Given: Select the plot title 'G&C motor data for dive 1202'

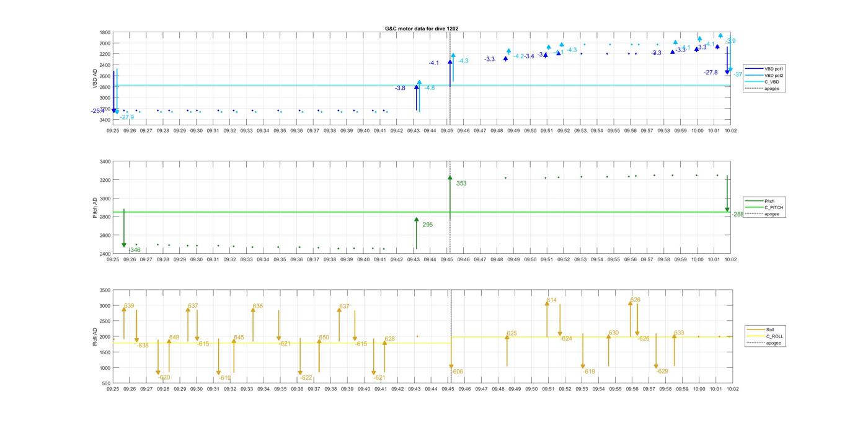Looking at the screenshot, I should pyautogui.click(x=422, y=29).
